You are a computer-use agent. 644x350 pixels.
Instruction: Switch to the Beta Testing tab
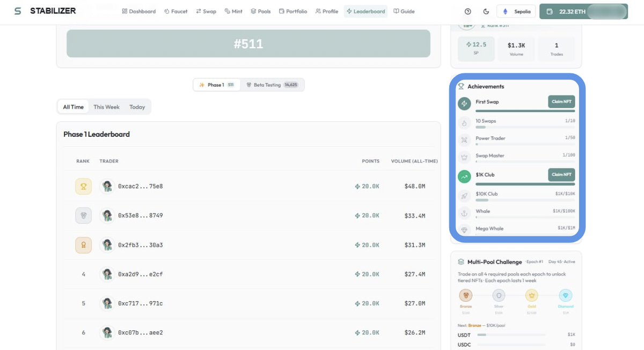[x=272, y=85]
